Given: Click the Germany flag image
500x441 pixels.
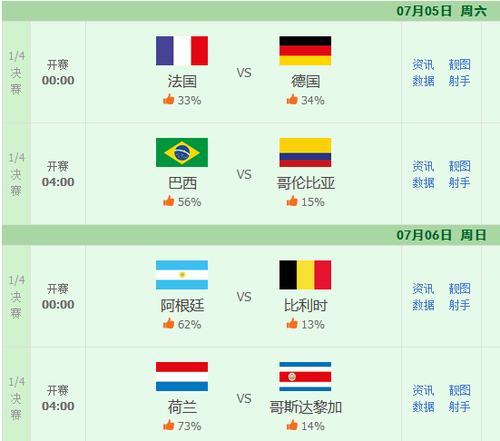Looking at the screenshot, I should tap(305, 51).
